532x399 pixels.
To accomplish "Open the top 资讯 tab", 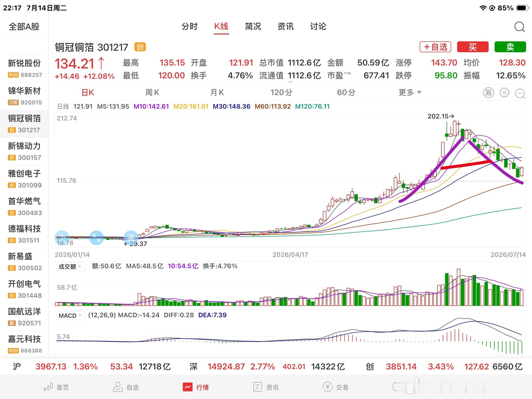I will [285, 26].
